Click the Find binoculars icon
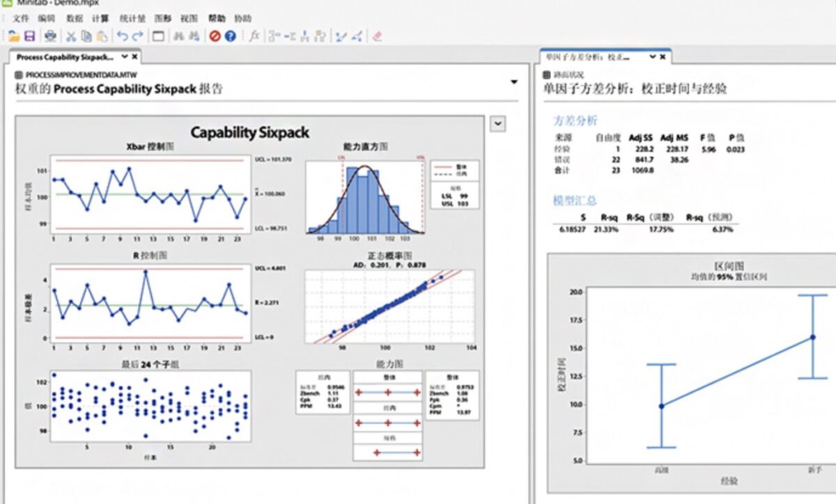 click(178, 36)
